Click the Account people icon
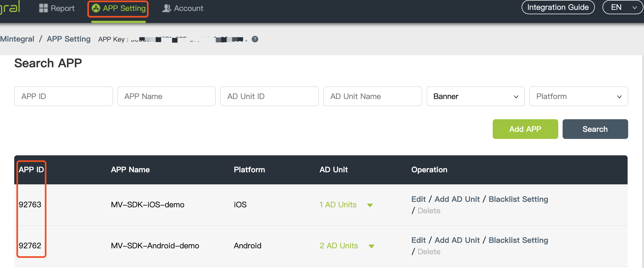 tap(167, 8)
